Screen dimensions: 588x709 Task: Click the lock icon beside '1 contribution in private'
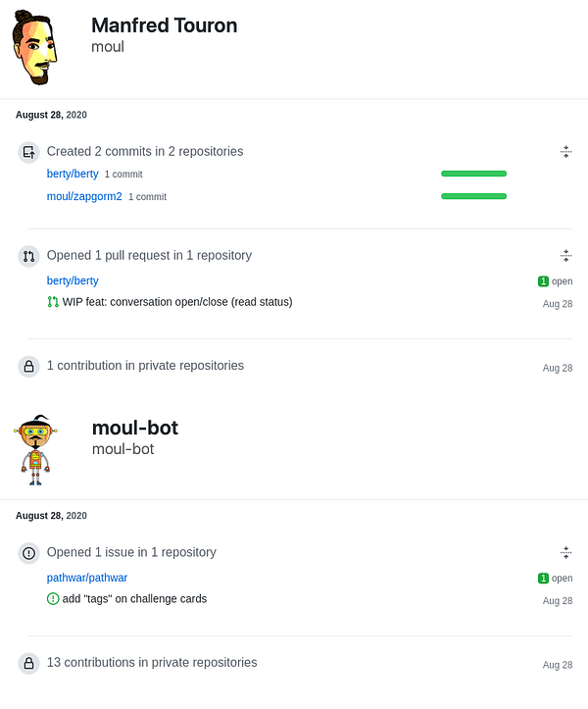[28, 366]
